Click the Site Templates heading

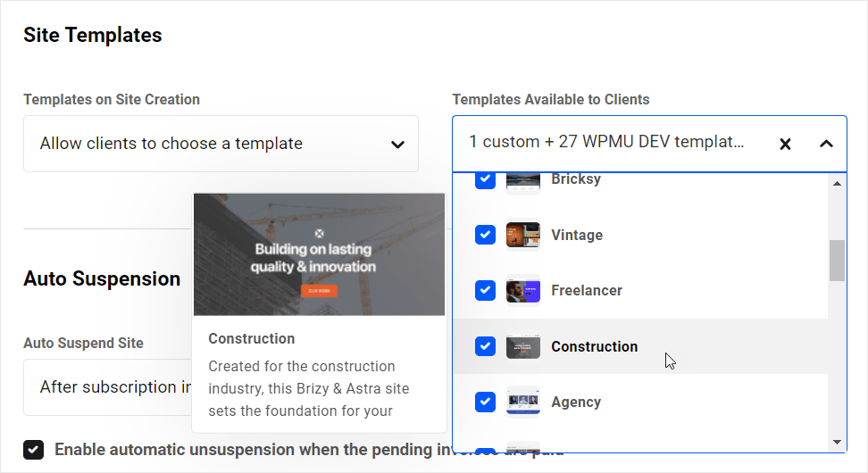point(93,35)
